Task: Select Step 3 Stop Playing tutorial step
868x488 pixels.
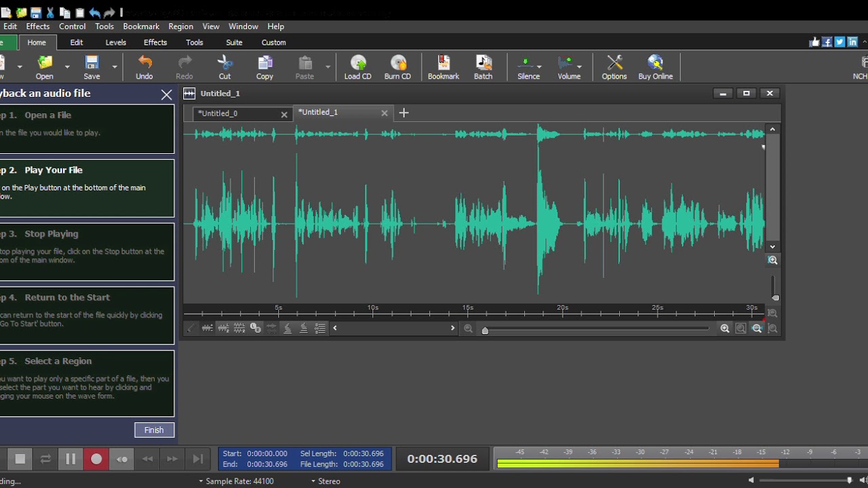Action: [86, 251]
